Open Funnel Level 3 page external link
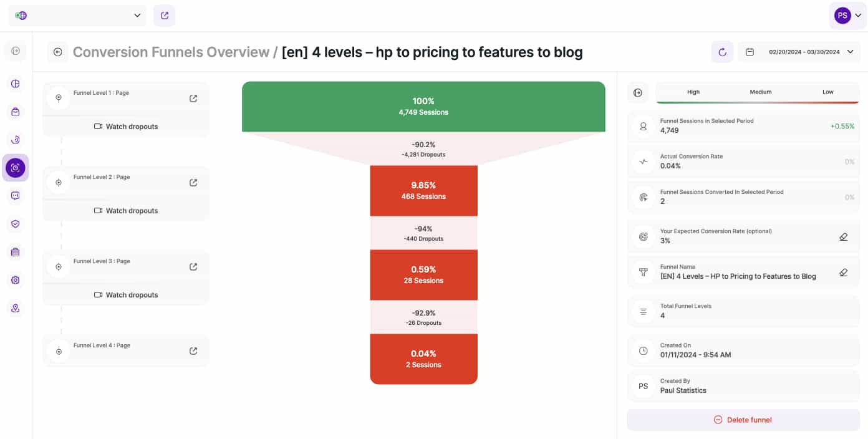 pos(193,267)
